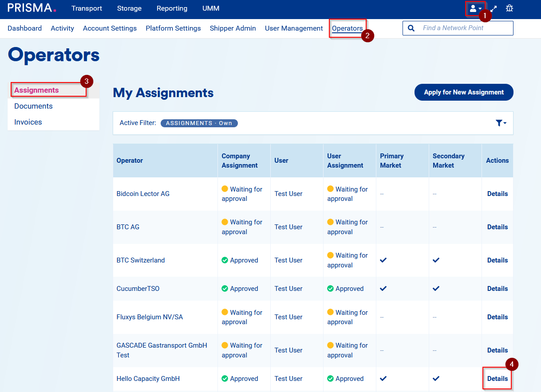Image resolution: width=541 pixels, height=392 pixels.
Task: Click Secondary Market checkmark for Hello Capacity GmbH
Action: [436, 379]
